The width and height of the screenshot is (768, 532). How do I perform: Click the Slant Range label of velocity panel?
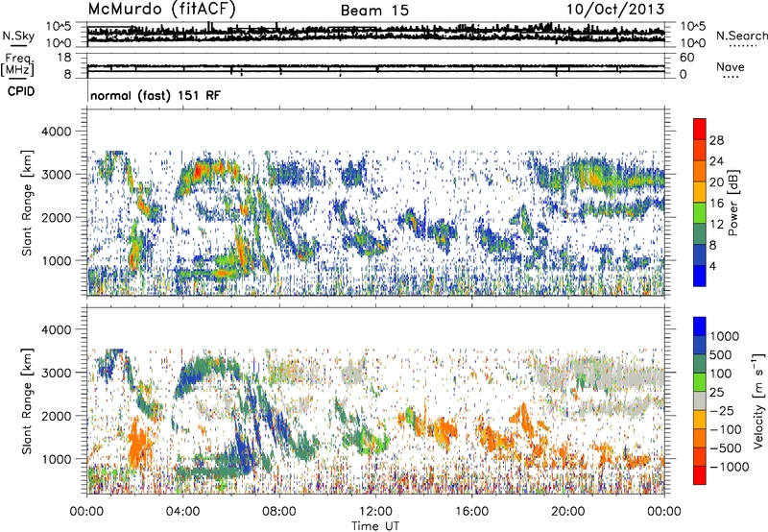coord(27,401)
